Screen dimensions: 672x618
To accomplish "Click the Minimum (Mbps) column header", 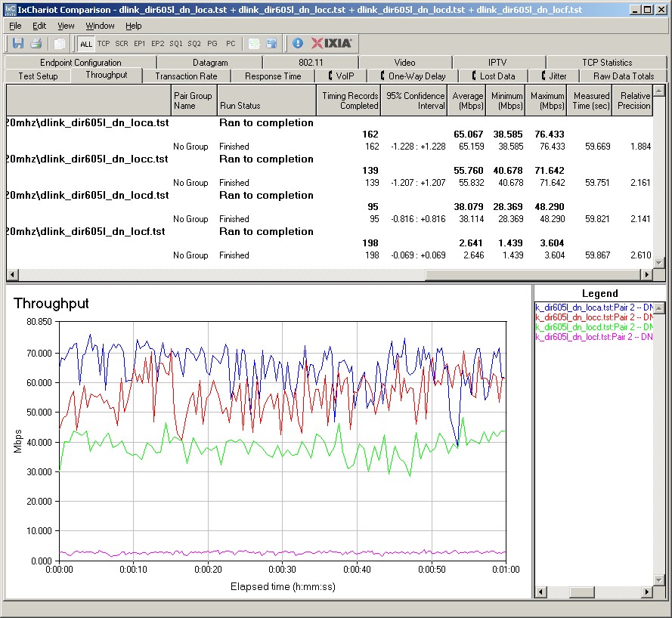I will coord(505,100).
